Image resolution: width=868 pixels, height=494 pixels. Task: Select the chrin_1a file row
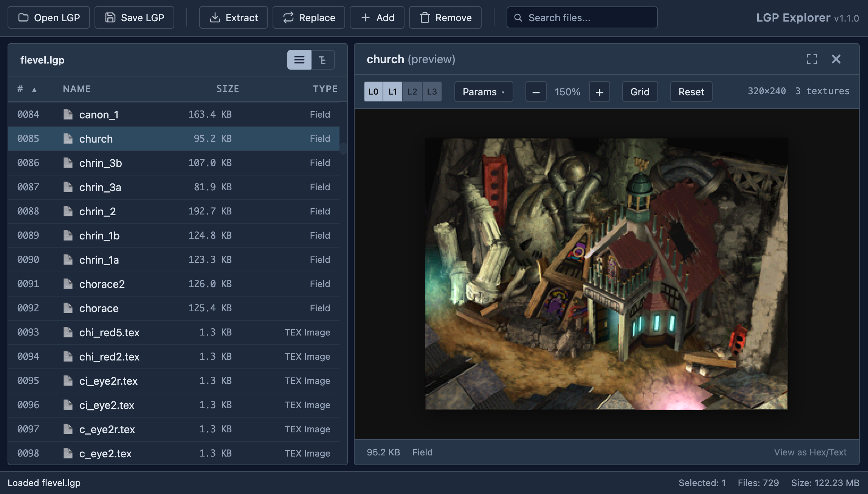click(174, 259)
